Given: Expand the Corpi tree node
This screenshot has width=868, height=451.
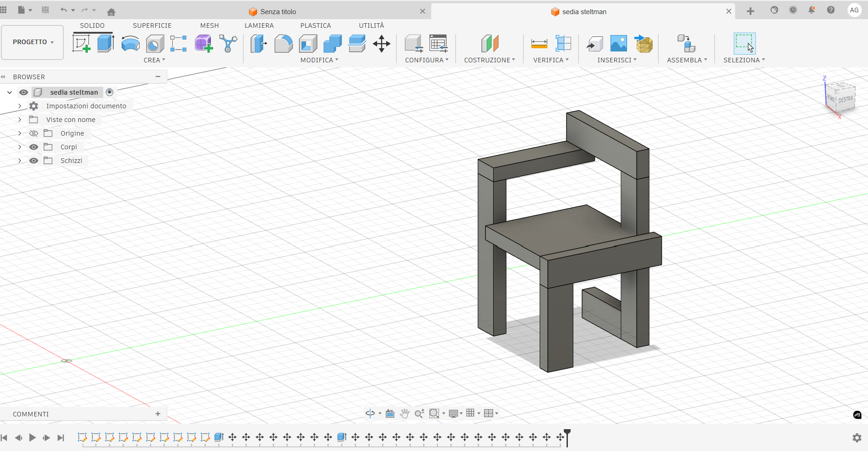Looking at the screenshot, I should (x=20, y=147).
